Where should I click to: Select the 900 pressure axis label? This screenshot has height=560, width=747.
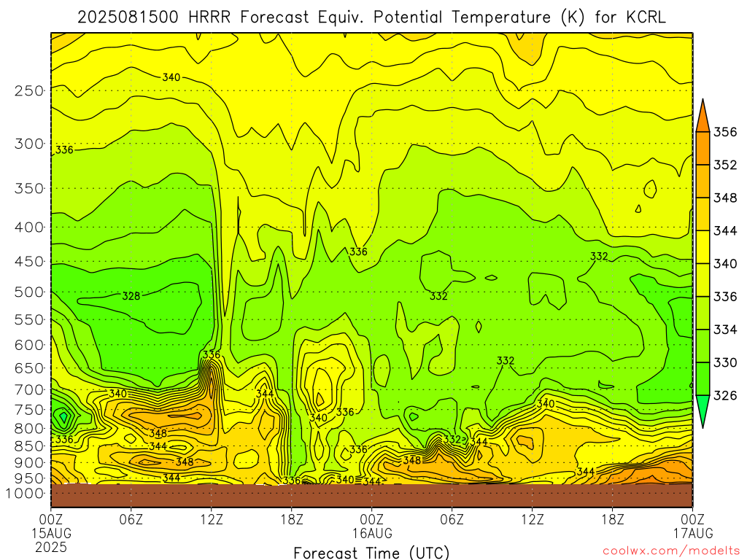(29, 462)
